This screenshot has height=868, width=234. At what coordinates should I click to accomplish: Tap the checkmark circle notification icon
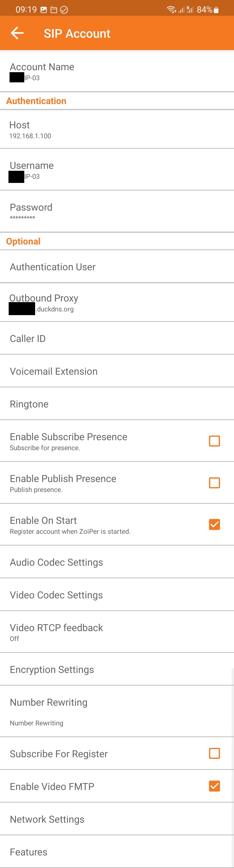[x=64, y=10]
